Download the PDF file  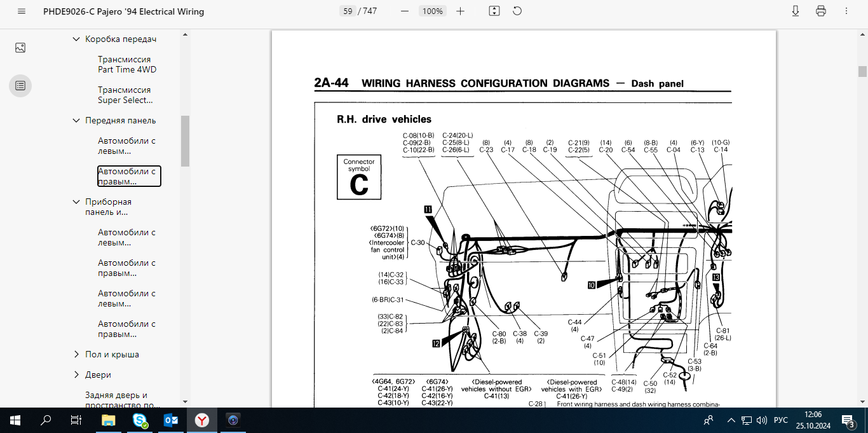(795, 11)
